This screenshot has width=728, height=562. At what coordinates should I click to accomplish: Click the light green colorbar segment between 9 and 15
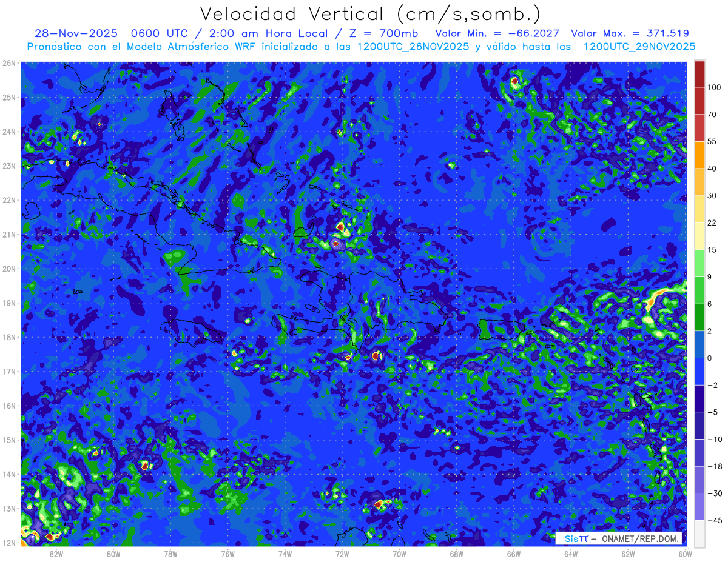(699, 263)
